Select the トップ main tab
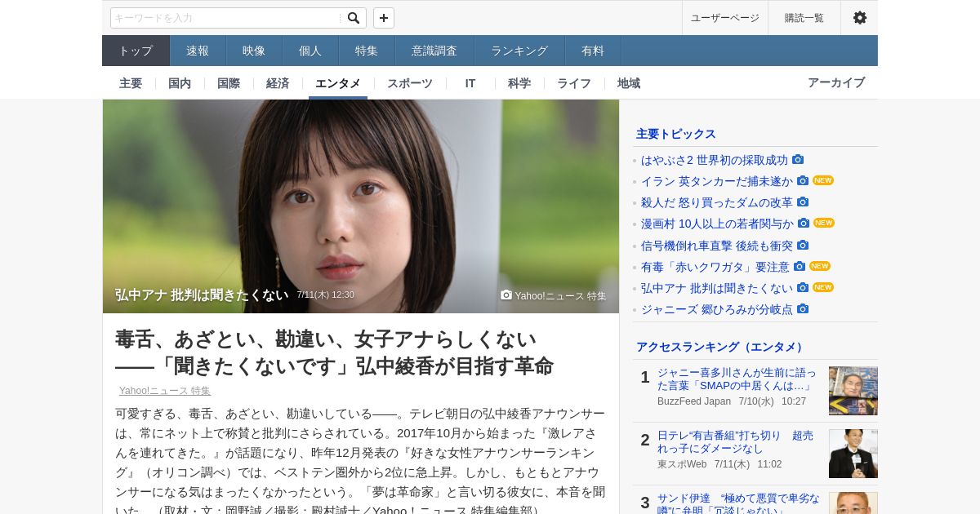 point(136,51)
